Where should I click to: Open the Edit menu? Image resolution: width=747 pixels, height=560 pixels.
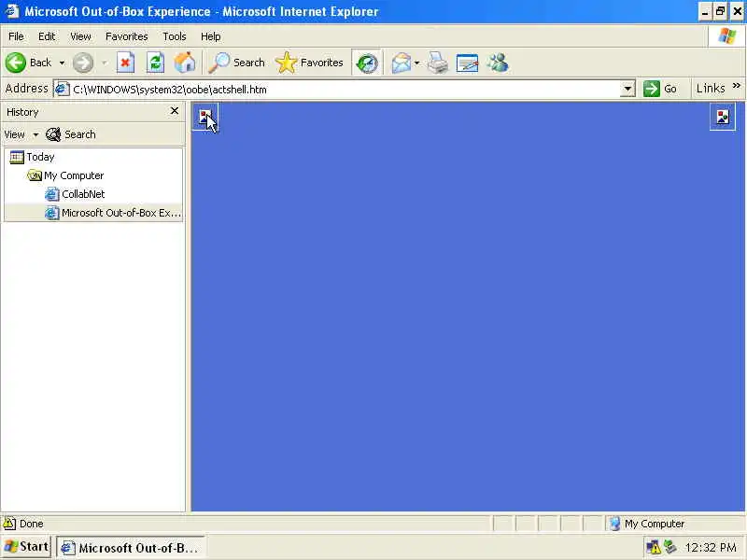[x=47, y=36]
